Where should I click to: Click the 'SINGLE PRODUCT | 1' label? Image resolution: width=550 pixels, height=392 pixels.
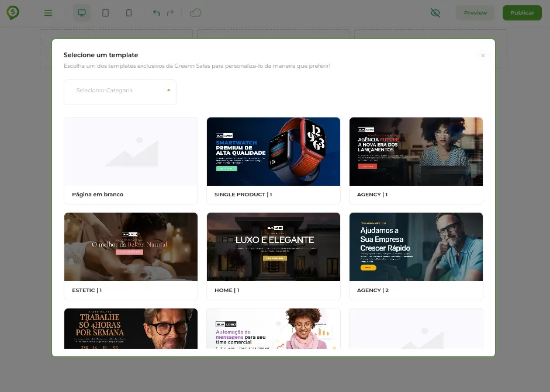pos(243,194)
